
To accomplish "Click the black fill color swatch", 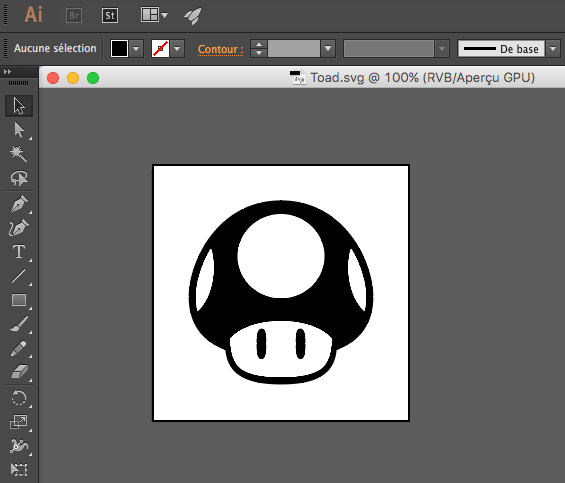I will click(x=119, y=49).
